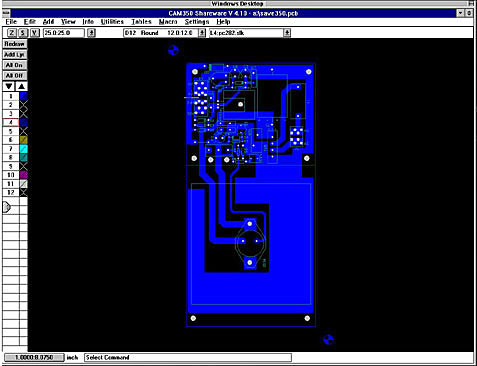Click the Redraw button
The height and width of the screenshot is (366, 477).
15,44
